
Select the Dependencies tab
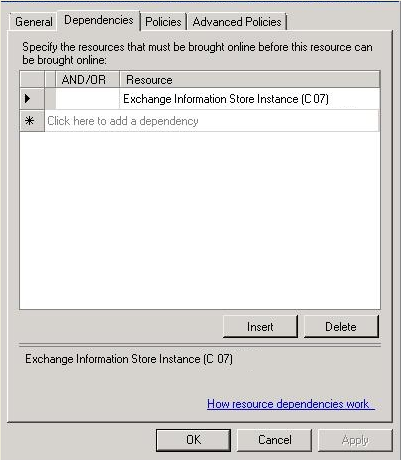[x=99, y=20]
